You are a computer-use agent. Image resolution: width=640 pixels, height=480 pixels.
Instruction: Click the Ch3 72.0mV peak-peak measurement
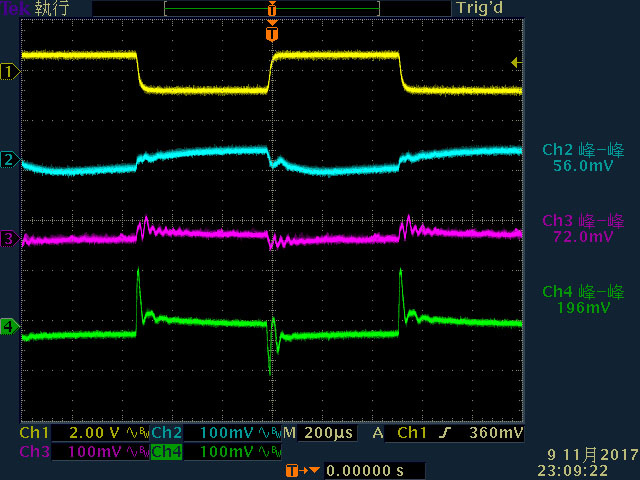tap(583, 229)
